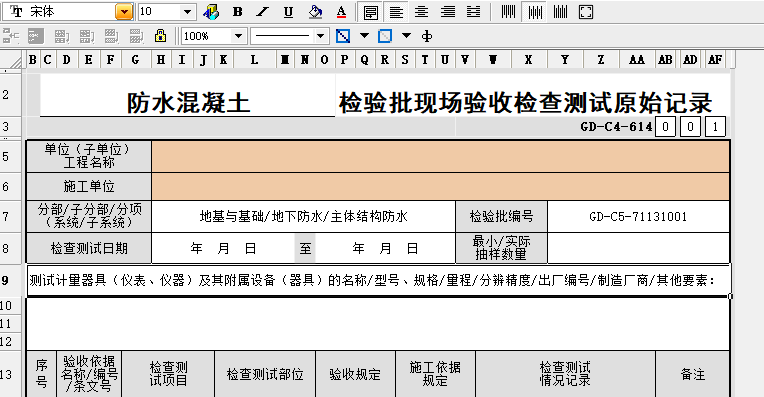Apply the clear border icon
The image size is (764, 397).
385,36
